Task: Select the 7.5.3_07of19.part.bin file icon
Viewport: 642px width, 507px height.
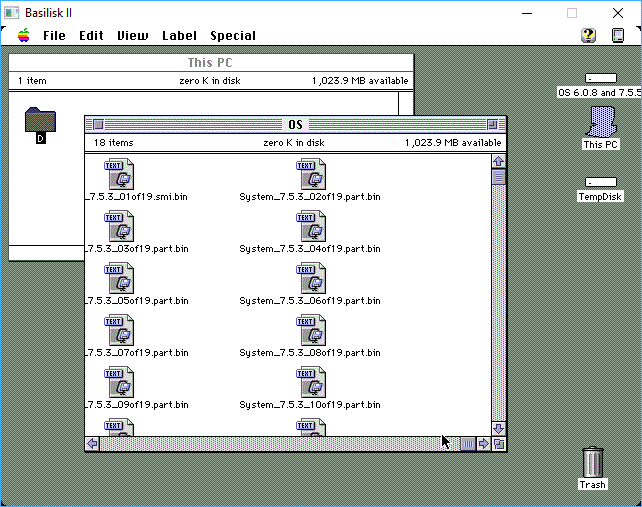Action: pos(119,330)
